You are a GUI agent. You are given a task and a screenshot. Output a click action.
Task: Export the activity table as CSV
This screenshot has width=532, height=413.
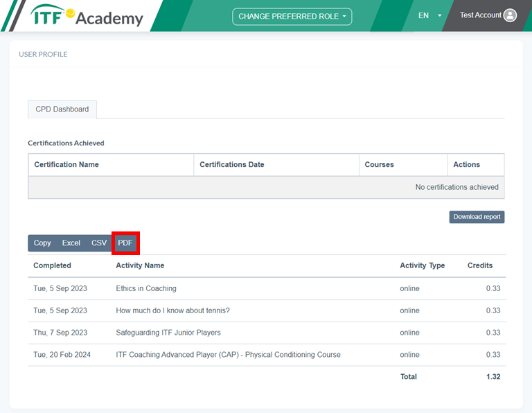[x=99, y=243]
